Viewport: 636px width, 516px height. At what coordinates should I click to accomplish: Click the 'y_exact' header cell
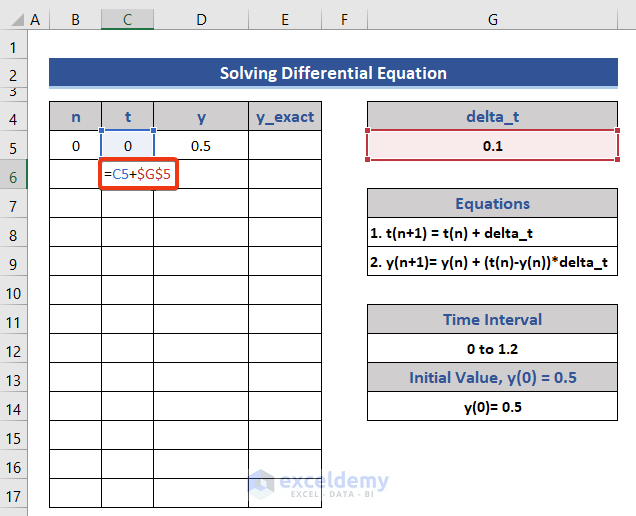pyautogui.click(x=285, y=117)
